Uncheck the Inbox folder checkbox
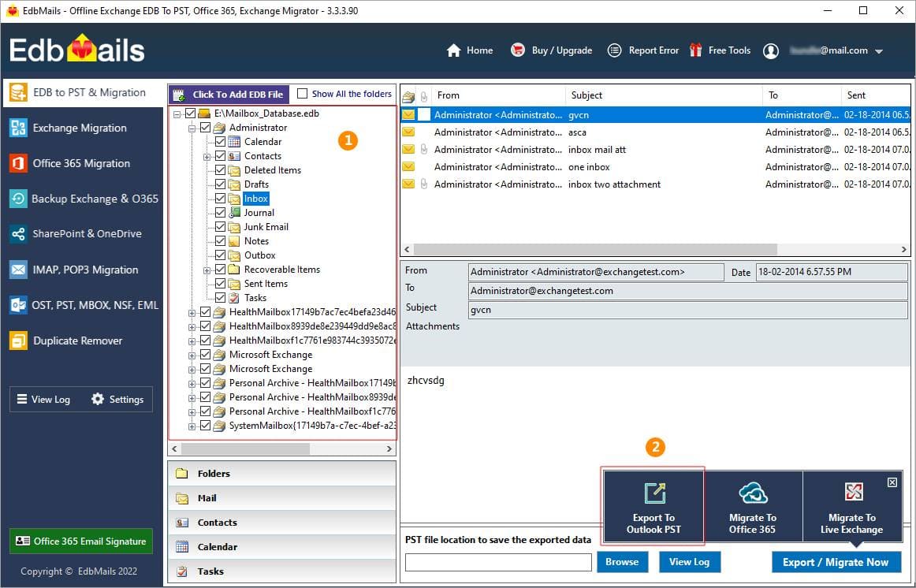The height and width of the screenshot is (588, 916). click(x=220, y=199)
